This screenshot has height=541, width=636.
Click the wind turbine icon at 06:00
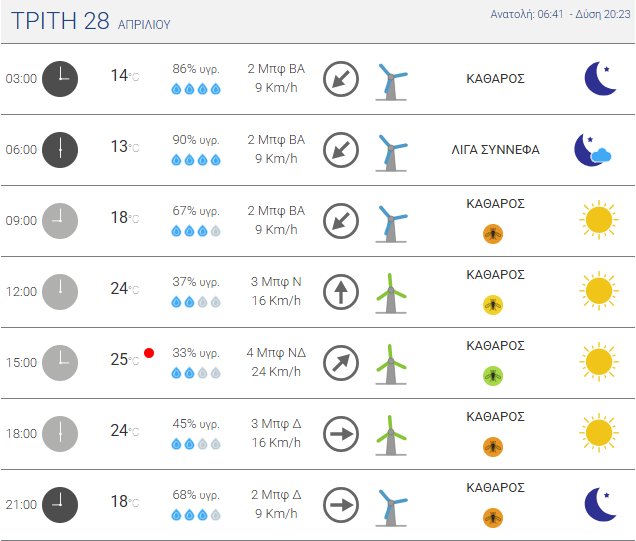click(392, 150)
